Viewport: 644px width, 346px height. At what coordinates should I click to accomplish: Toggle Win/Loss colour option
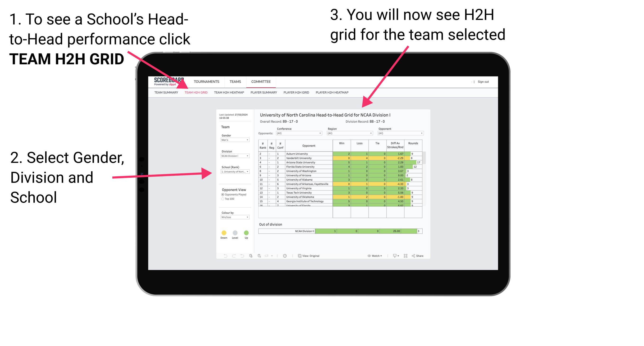coord(233,217)
